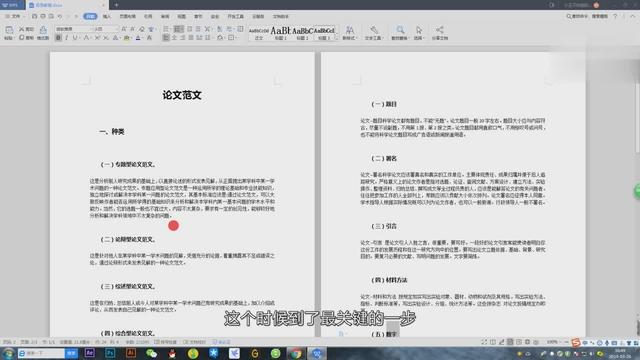Save the document from quick access toolbar

[35, 16]
